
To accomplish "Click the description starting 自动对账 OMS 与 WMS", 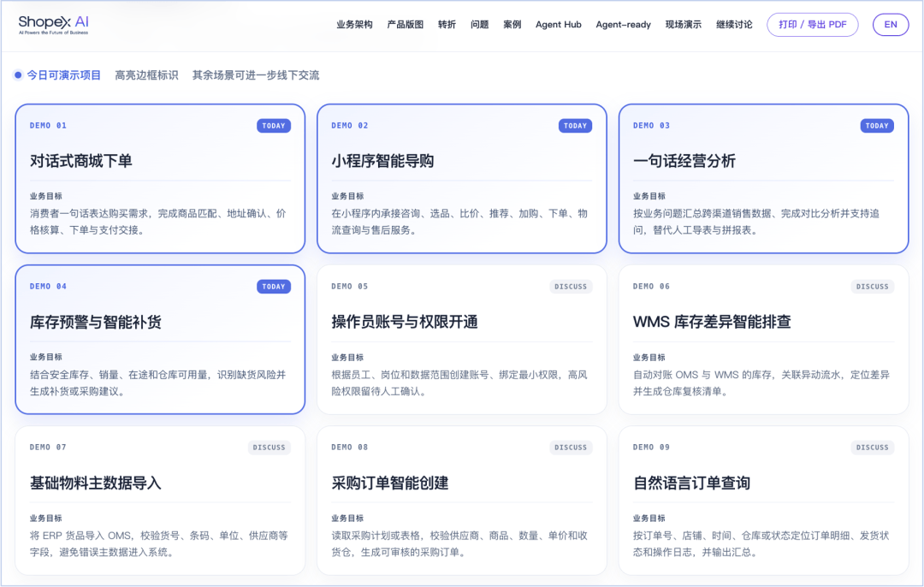I will [761, 383].
